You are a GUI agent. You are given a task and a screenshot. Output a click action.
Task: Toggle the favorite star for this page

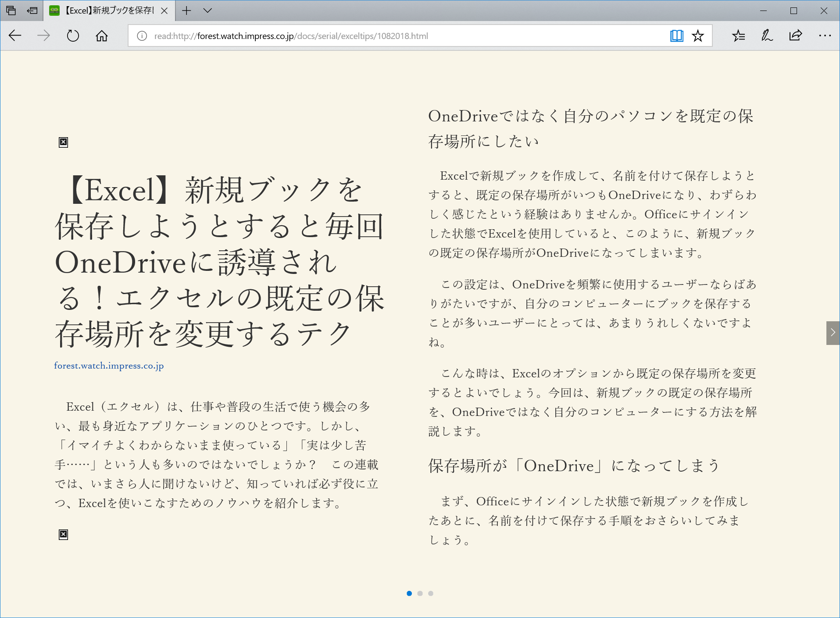pos(697,36)
